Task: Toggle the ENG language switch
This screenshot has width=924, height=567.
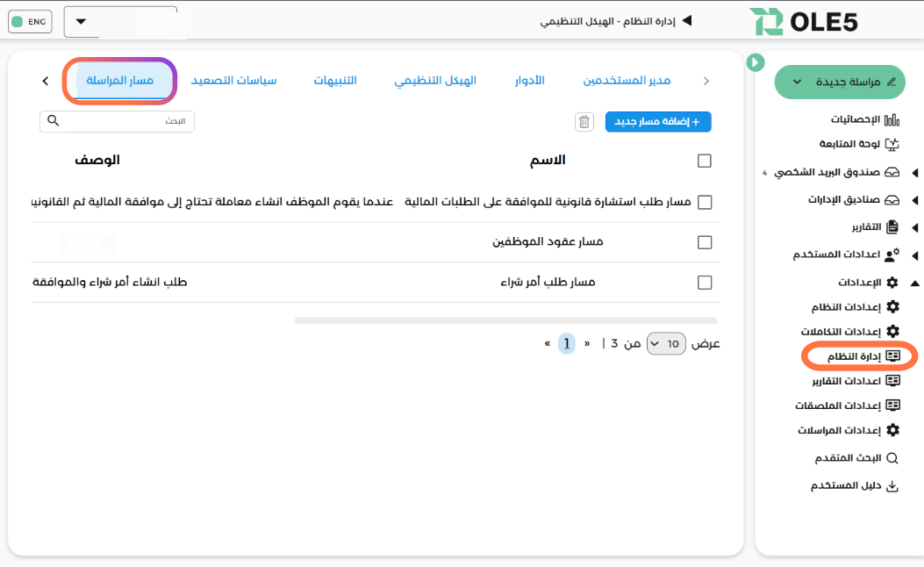Action: (30, 21)
